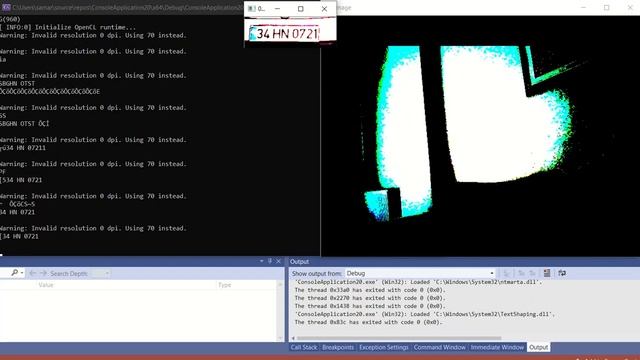This screenshot has width=640, height=360.
Task: Click the forward arrow beside Search Depth
Action: coord(43,273)
